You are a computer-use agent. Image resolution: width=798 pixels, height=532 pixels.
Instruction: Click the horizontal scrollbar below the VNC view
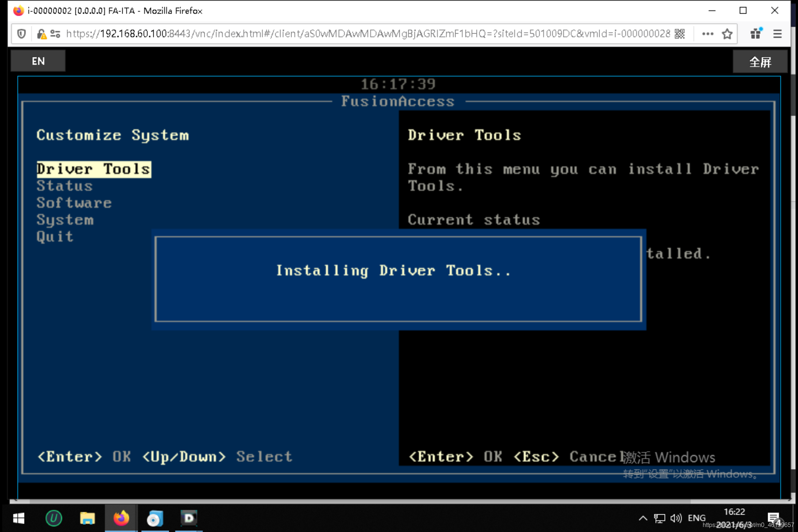pyautogui.click(x=360, y=501)
